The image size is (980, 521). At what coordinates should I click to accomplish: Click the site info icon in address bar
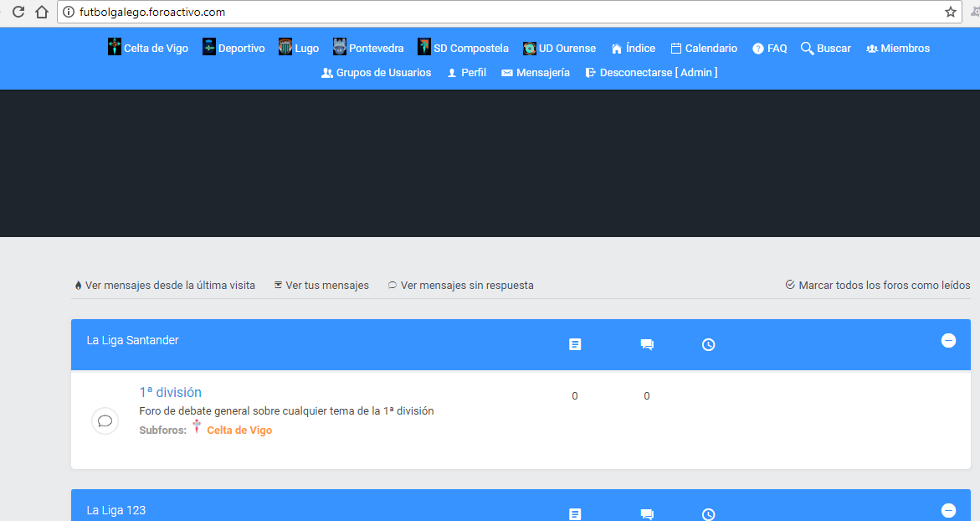pyautogui.click(x=69, y=12)
